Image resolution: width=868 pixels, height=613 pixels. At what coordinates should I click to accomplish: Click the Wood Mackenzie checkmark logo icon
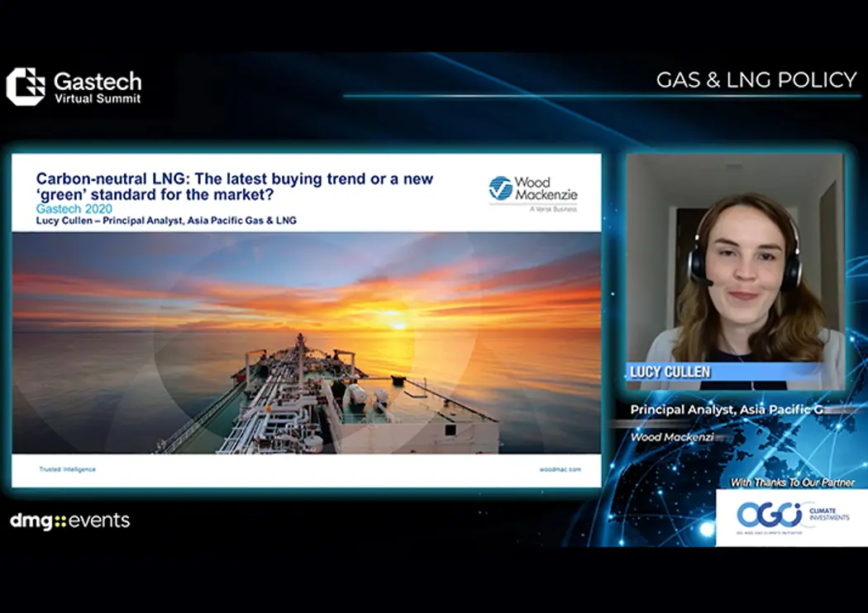click(x=500, y=188)
